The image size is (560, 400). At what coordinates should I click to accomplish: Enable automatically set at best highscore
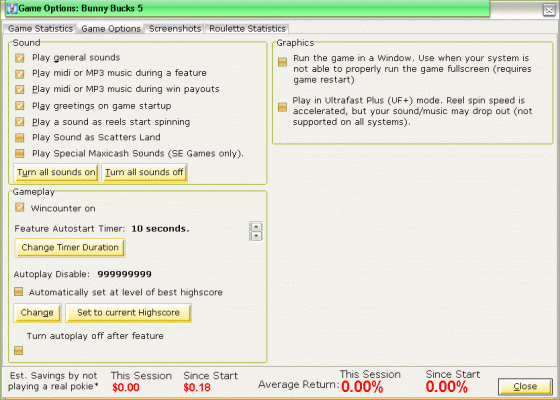point(19,292)
